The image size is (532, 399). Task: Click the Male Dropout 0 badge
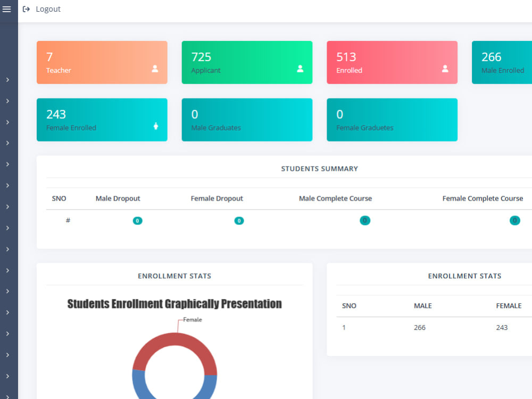tap(137, 221)
